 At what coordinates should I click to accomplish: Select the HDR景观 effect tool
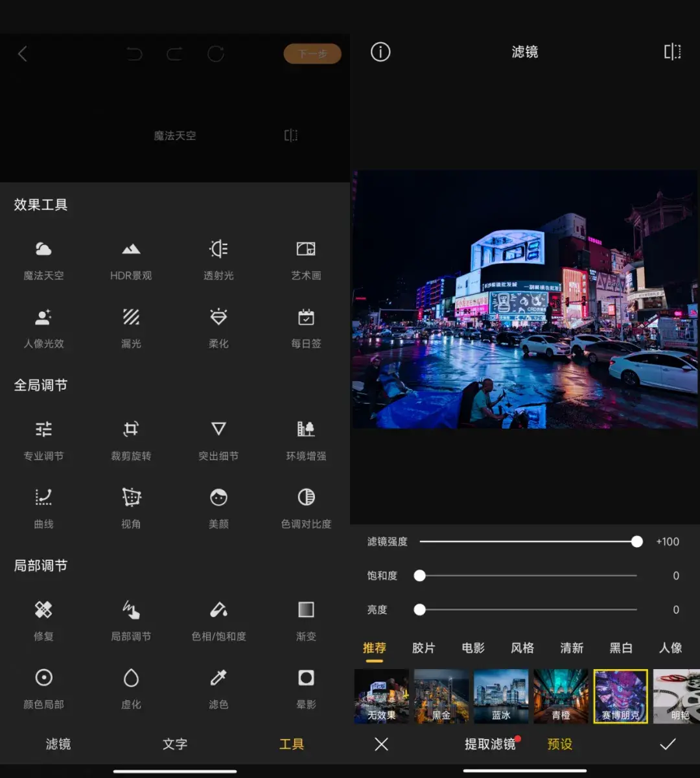click(131, 259)
